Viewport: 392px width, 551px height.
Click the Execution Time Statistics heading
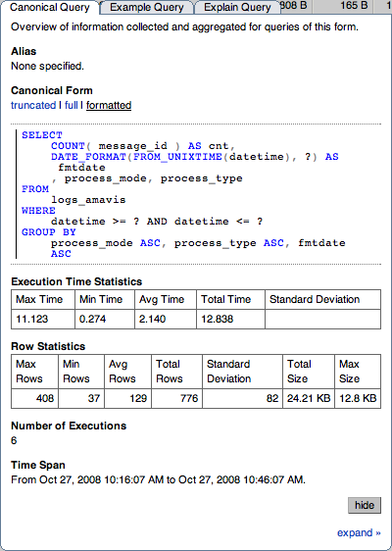76,281
